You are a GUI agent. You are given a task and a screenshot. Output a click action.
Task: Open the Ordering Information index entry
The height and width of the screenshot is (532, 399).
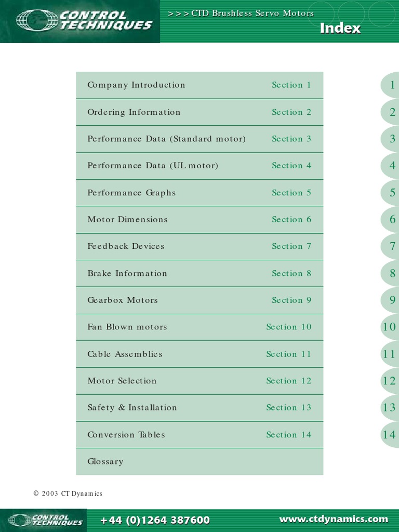click(134, 112)
